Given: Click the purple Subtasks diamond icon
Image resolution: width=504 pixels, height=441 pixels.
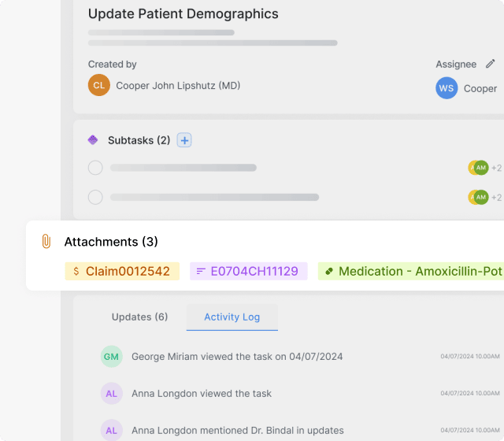Looking at the screenshot, I should [93, 140].
